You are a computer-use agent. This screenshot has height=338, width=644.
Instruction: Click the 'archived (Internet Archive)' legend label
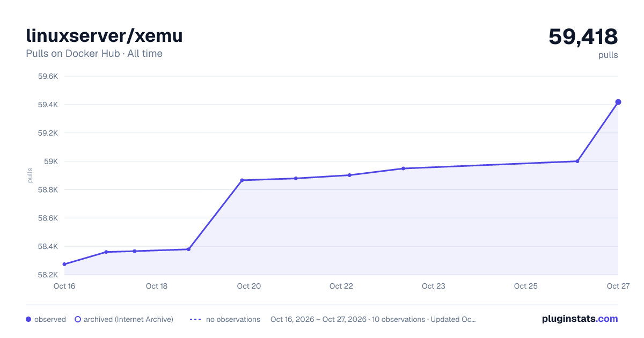pos(128,319)
